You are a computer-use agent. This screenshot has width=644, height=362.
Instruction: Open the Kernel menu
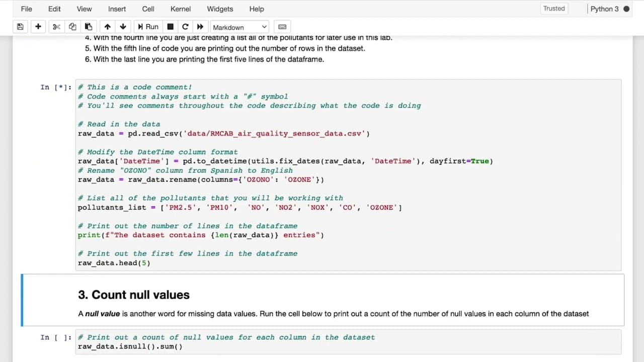[x=181, y=9]
